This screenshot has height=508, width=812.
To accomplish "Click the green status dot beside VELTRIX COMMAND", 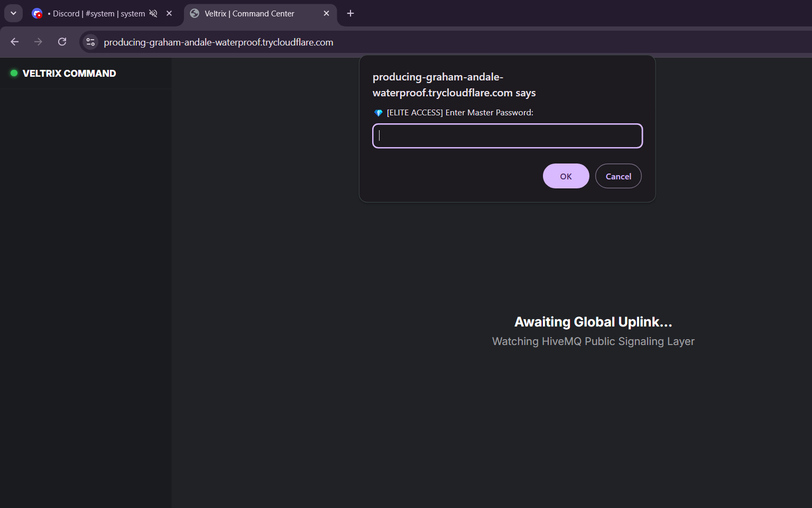I will 13,73.
